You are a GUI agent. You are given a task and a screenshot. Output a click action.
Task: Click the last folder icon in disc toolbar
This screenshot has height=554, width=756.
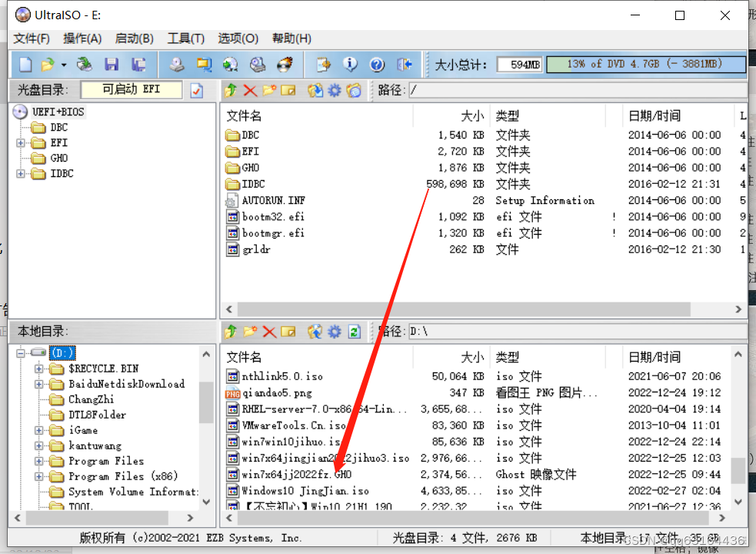coord(354,90)
